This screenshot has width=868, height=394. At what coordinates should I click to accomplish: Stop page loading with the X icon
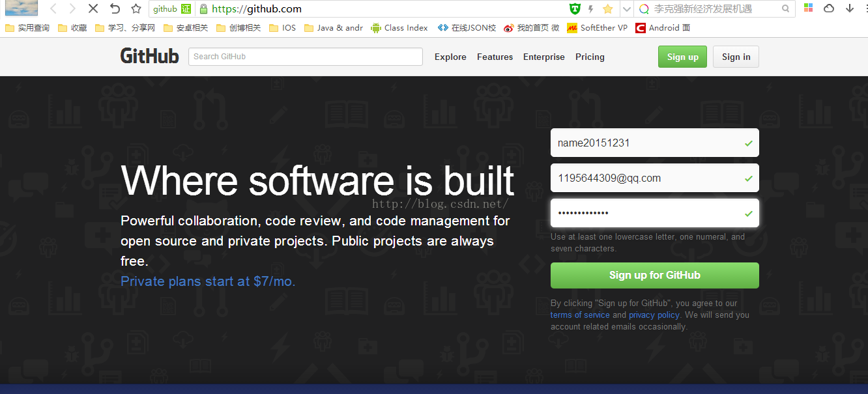pos(93,8)
